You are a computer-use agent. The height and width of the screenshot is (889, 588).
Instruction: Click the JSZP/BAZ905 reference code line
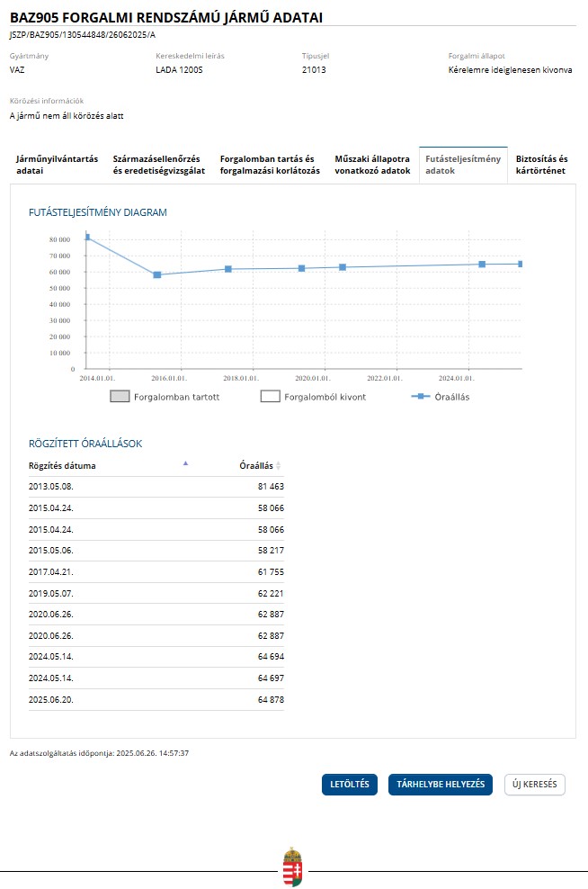click(82, 34)
